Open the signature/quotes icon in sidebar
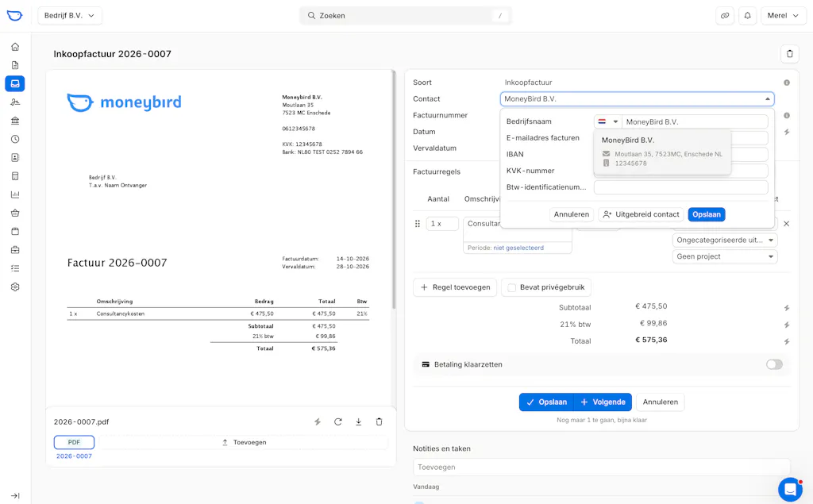Image resolution: width=813 pixels, height=504 pixels. point(15,102)
